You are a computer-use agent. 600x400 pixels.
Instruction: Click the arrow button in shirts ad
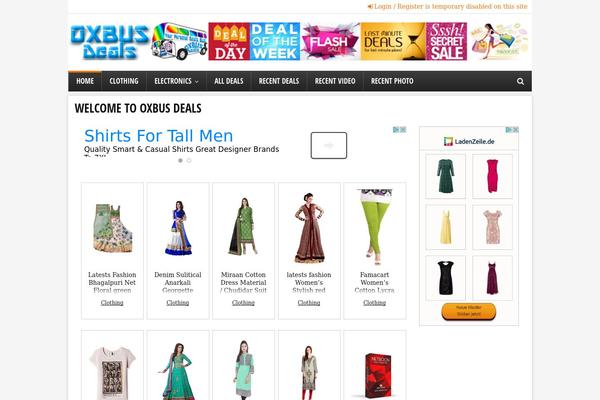pyautogui.click(x=329, y=145)
